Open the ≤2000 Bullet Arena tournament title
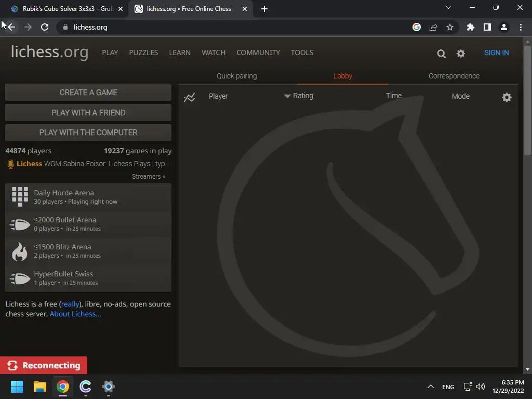Viewport: 532px width, 399px height. click(65, 220)
